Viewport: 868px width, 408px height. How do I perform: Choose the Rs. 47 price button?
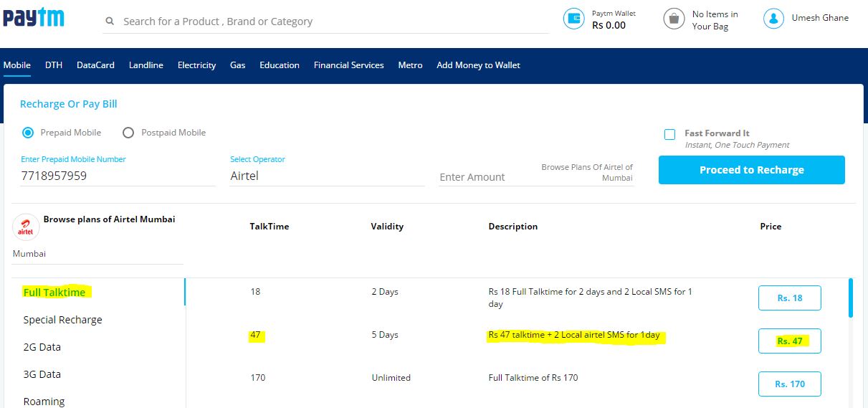(789, 341)
